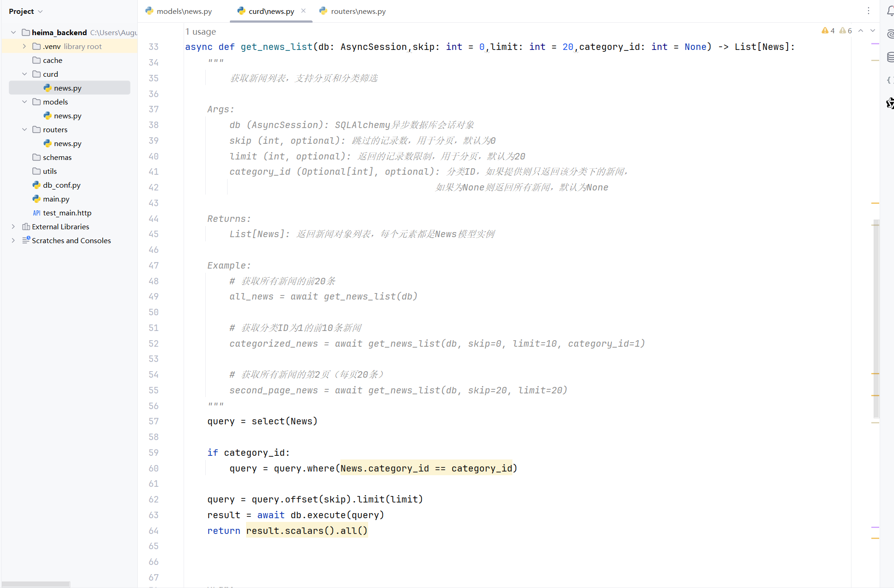Open the Database tool window
894x588 pixels.
pos(889,57)
